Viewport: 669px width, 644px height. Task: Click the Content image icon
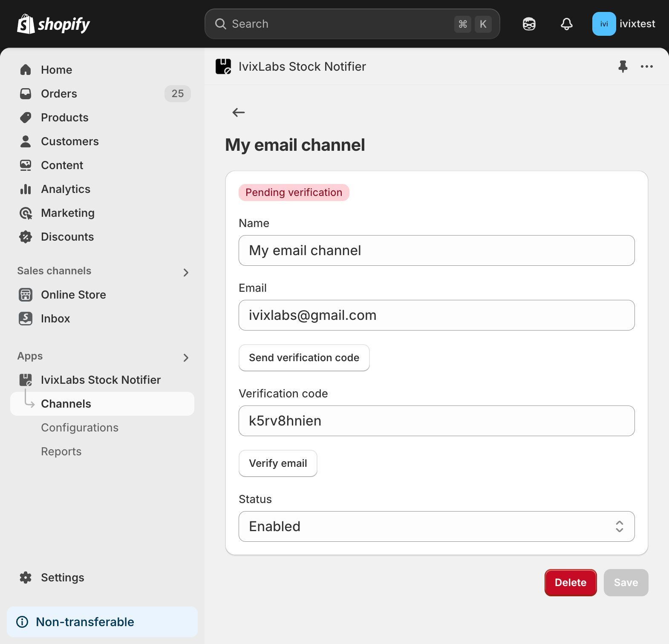(26, 165)
